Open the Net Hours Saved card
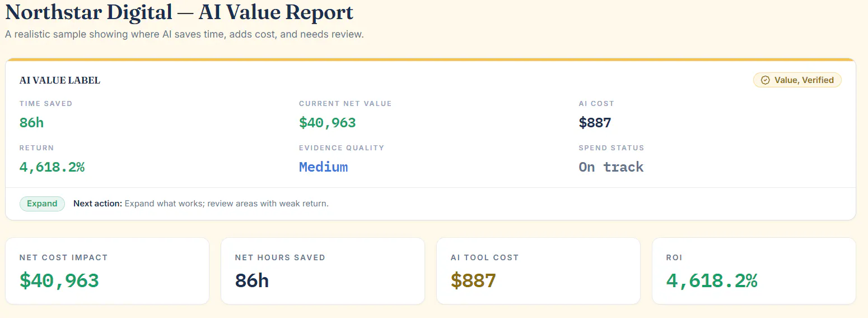 click(x=323, y=271)
